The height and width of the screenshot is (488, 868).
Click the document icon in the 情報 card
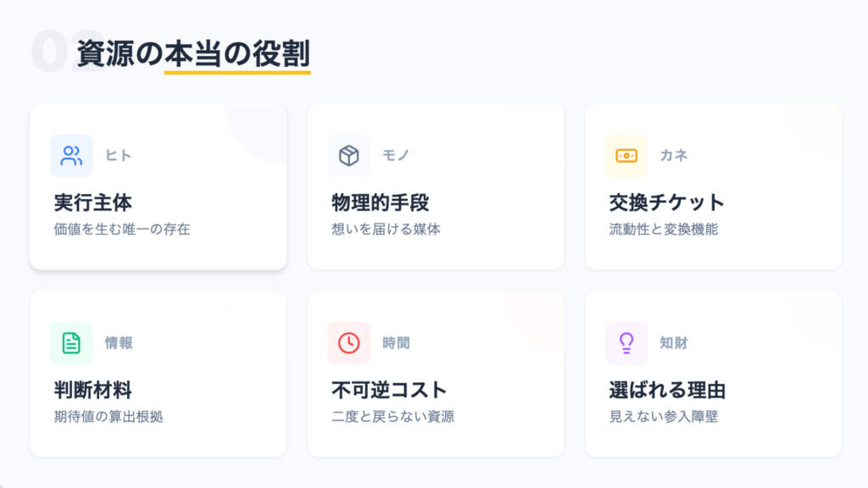point(71,343)
